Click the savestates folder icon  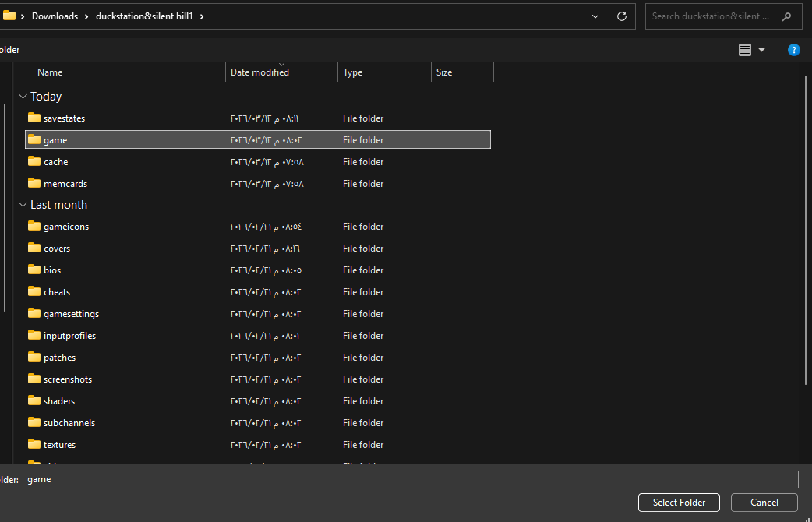[34, 118]
